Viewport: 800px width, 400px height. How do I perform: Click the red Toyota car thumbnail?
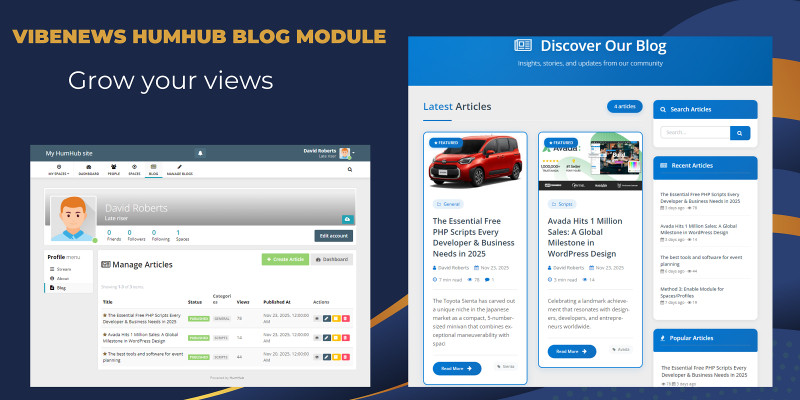coord(474,161)
